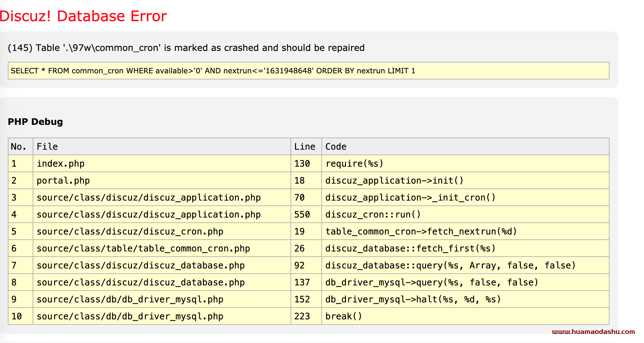This screenshot has height=343, width=644.
Task: Select 'source/class/table/table_common_cron.php' cell
Action: [162, 248]
